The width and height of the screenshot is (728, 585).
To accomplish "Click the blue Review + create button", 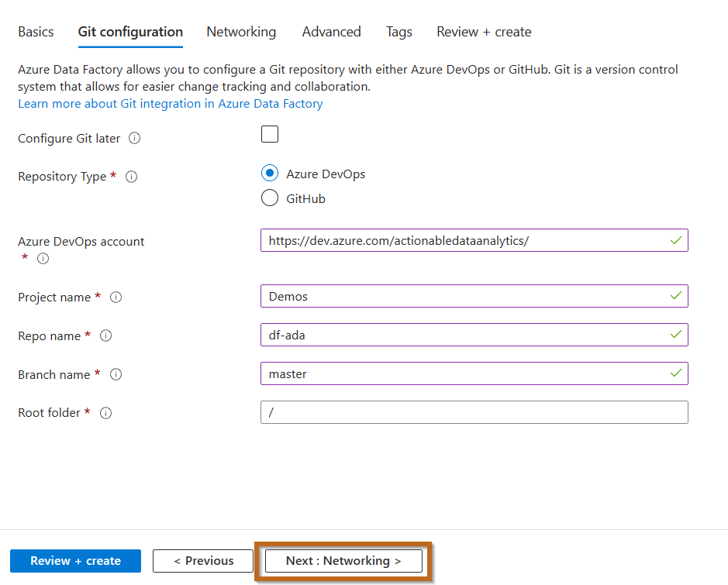I will click(x=76, y=561).
